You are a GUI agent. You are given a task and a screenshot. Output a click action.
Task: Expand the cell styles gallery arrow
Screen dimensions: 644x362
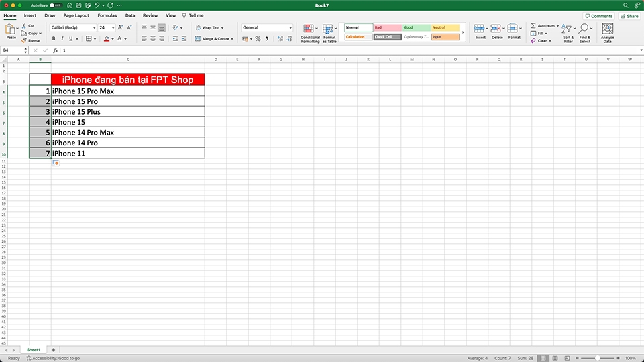pos(463,32)
